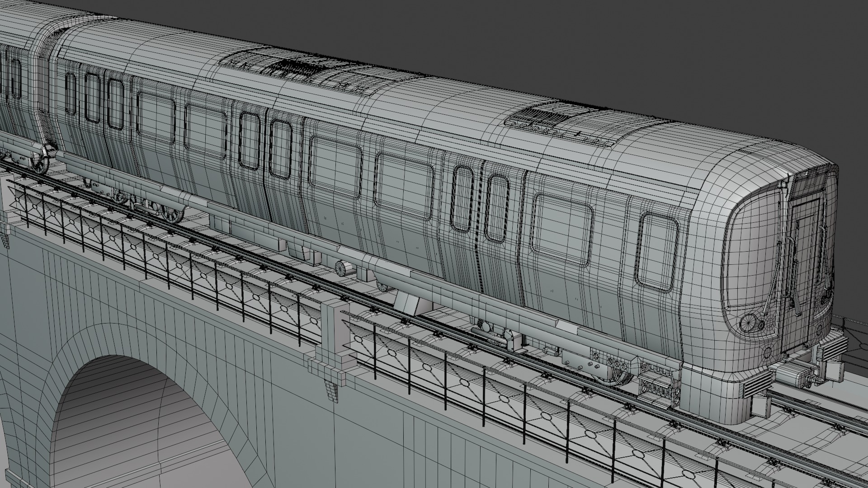868x488 pixels.
Task: Click the square stone pillar in the railing
Action: 336,333
